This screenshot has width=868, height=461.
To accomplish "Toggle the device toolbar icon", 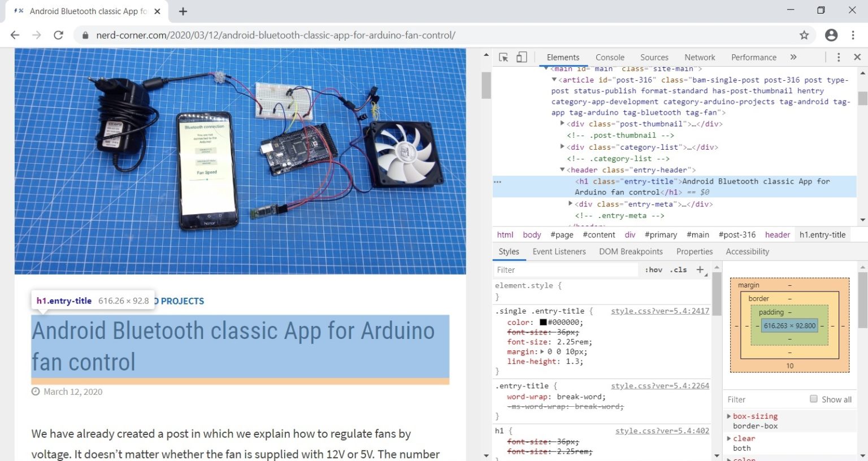I will click(x=521, y=57).
